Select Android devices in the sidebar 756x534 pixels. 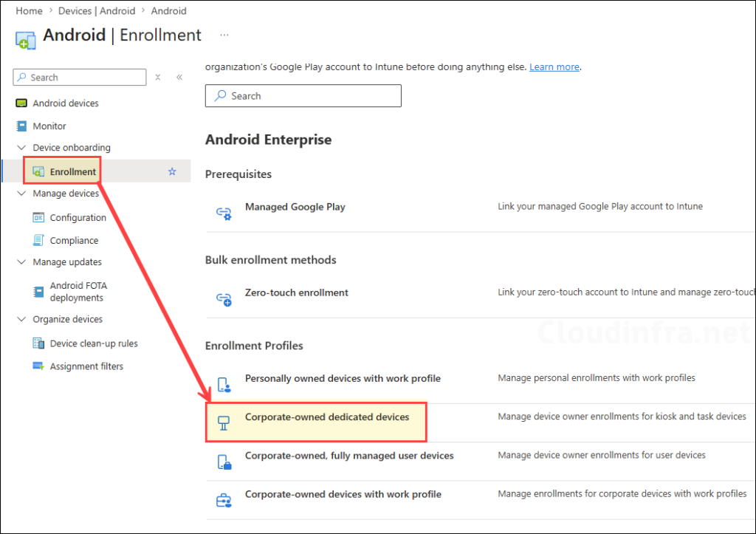point(66,103)
